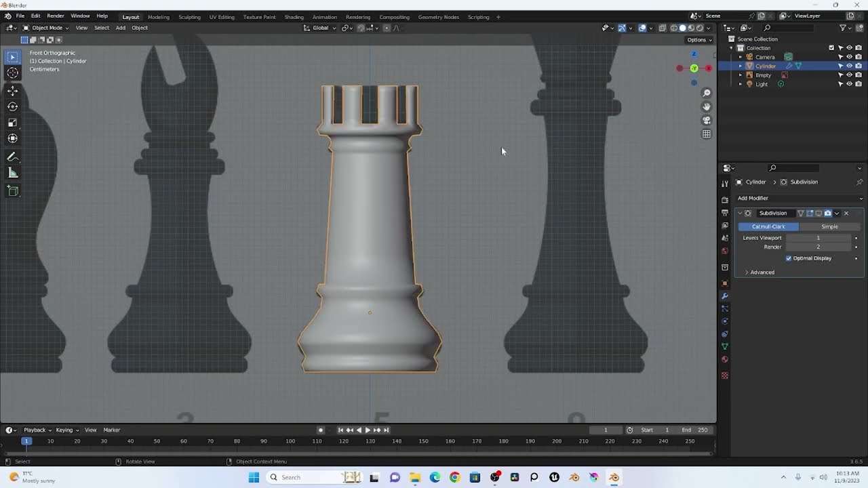Hide the Camera in viewport
868x488 pixels.
(x=849, y=57)
